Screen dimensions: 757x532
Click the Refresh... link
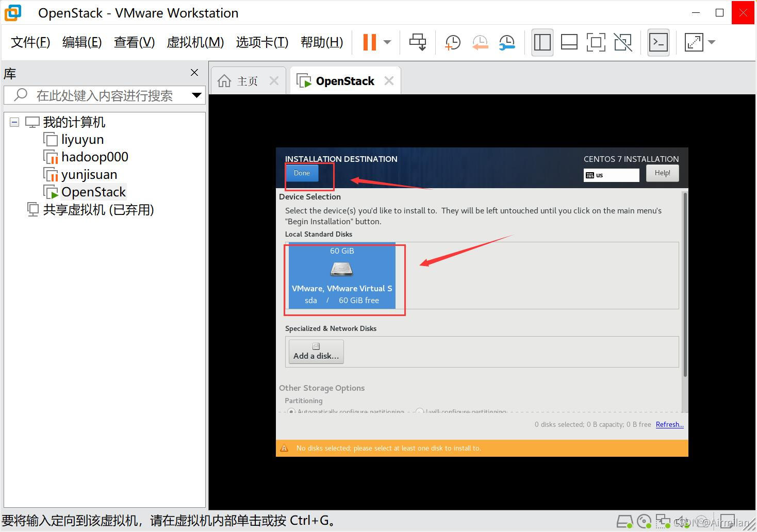[x=669, y=424]
